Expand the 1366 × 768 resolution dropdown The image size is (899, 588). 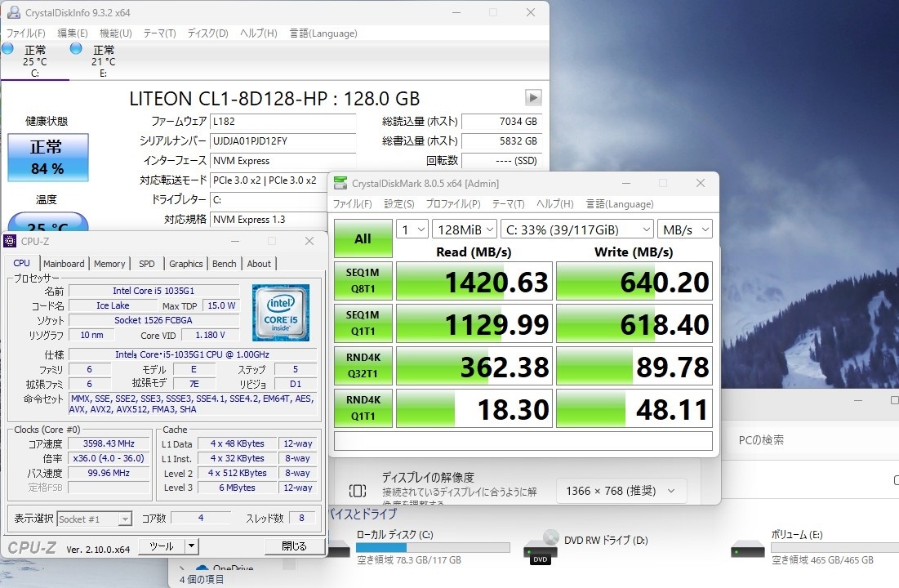621,491
